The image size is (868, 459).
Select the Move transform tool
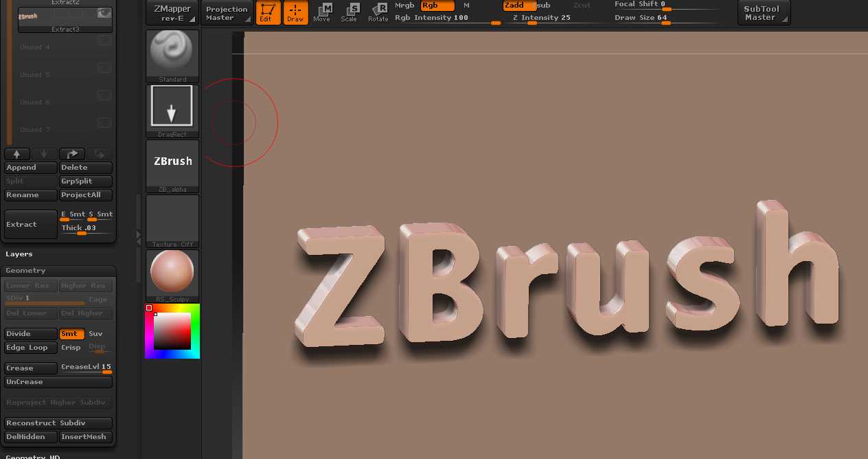coord(321,12)
